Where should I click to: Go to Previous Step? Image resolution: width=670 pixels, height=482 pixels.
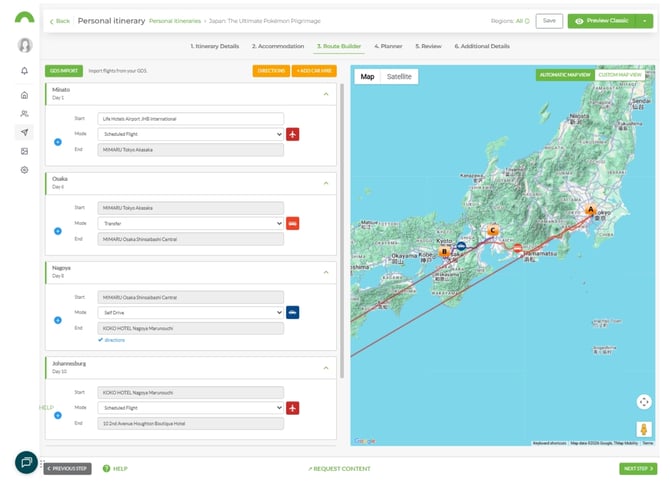67,469
